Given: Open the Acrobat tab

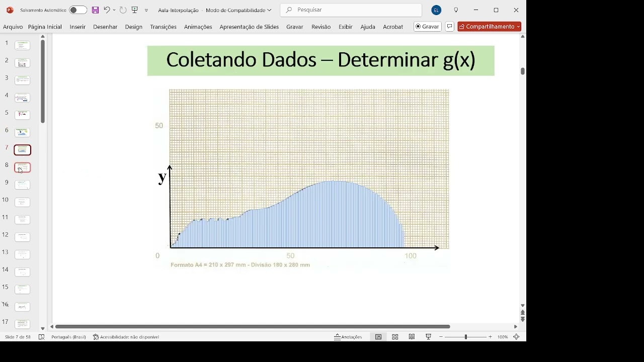Looking at the screenshot, I should coord(393,27).
